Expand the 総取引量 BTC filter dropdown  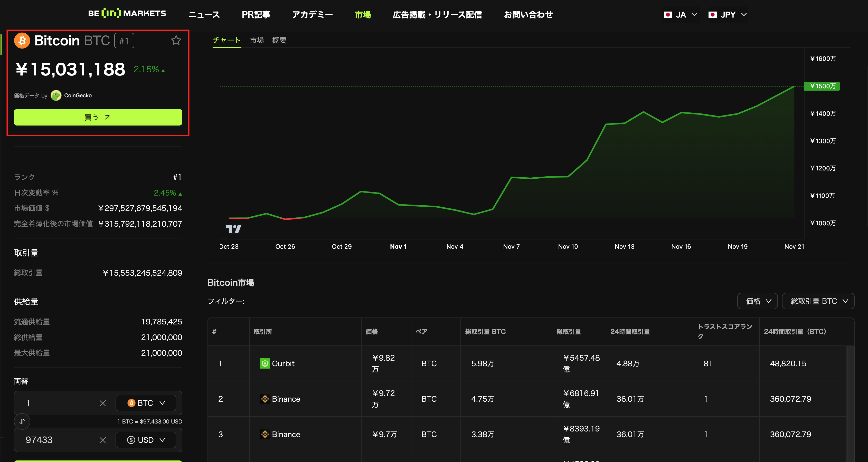tap(818, 301)
